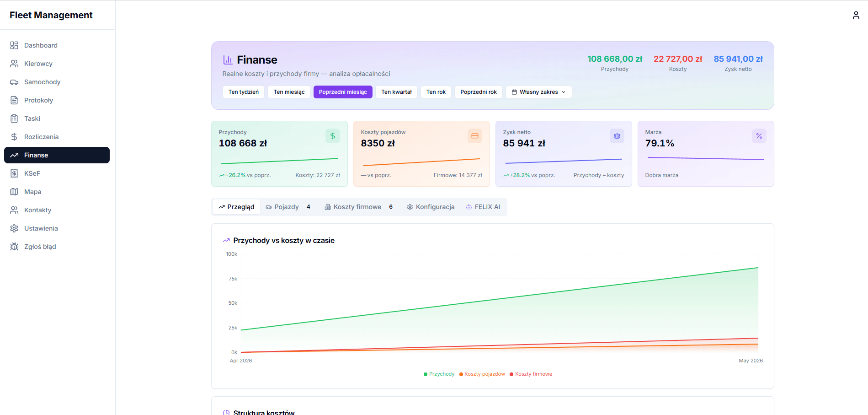Toggle Koszty firmowe series in legend
Image resolution: width=868 pixels, height=415 pixels.
(531, 374)
